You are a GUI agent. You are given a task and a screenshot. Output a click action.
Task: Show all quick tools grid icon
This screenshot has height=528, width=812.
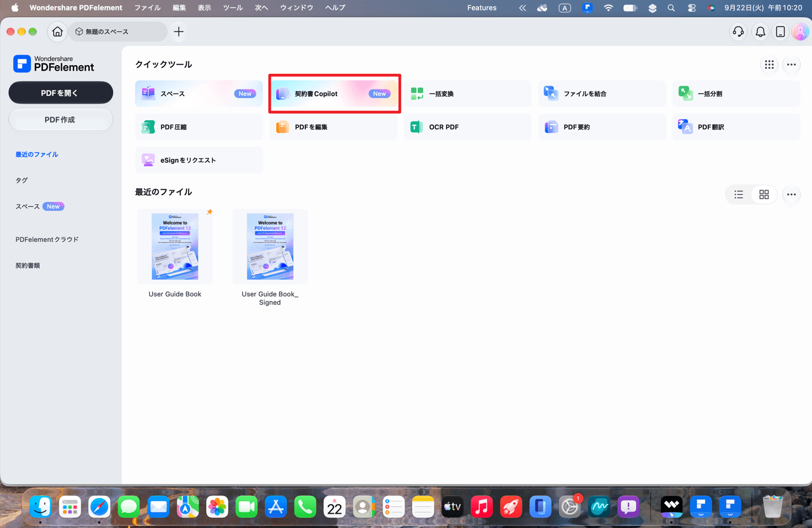[769, 65]
